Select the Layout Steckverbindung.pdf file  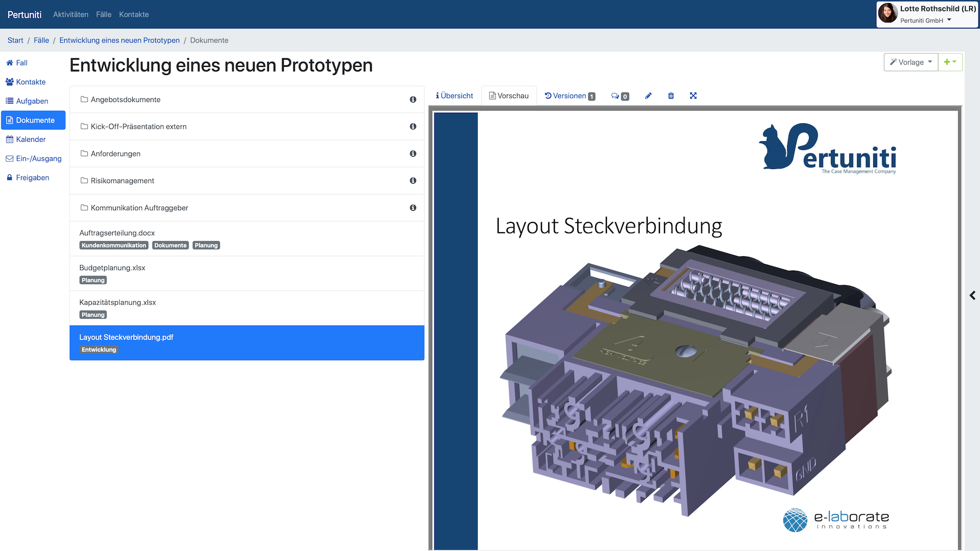click(x=247, y=343)
